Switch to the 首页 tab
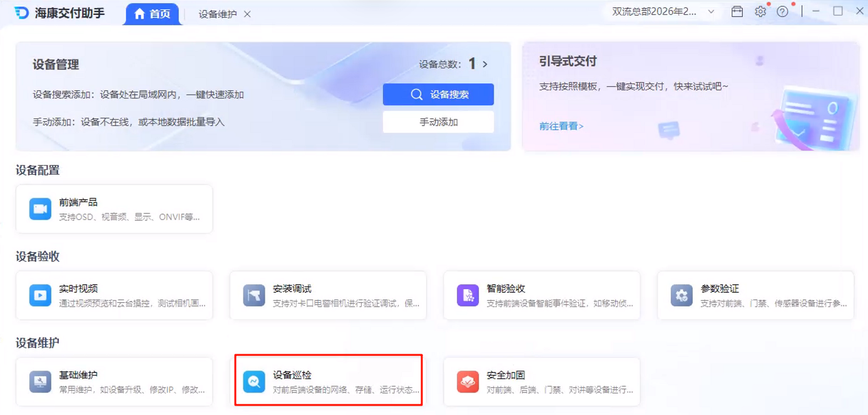Image resolution: width=868 pixels, height=415 pixels. 152,14
